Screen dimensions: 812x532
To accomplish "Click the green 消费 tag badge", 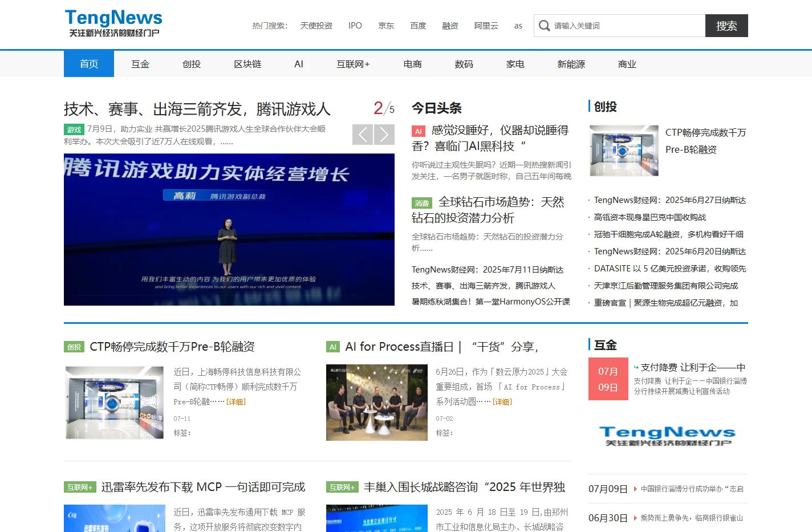I will point(422,203).
